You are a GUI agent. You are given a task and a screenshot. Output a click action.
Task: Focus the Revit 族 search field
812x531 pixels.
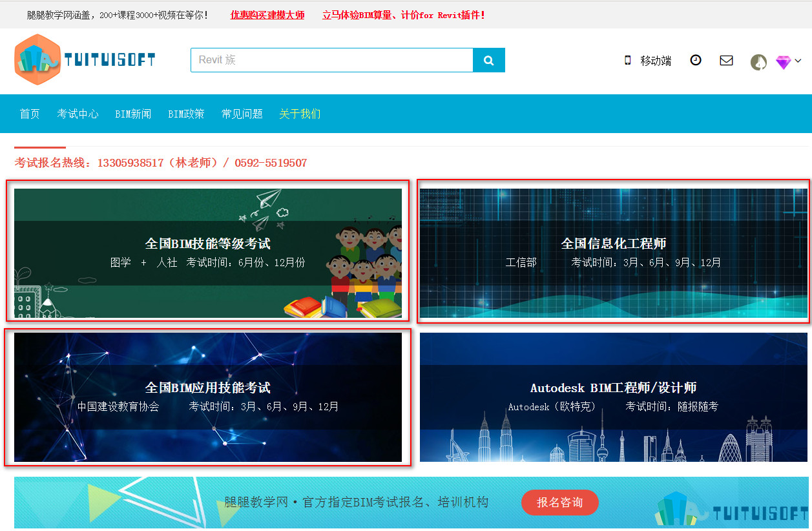(332, 60)
